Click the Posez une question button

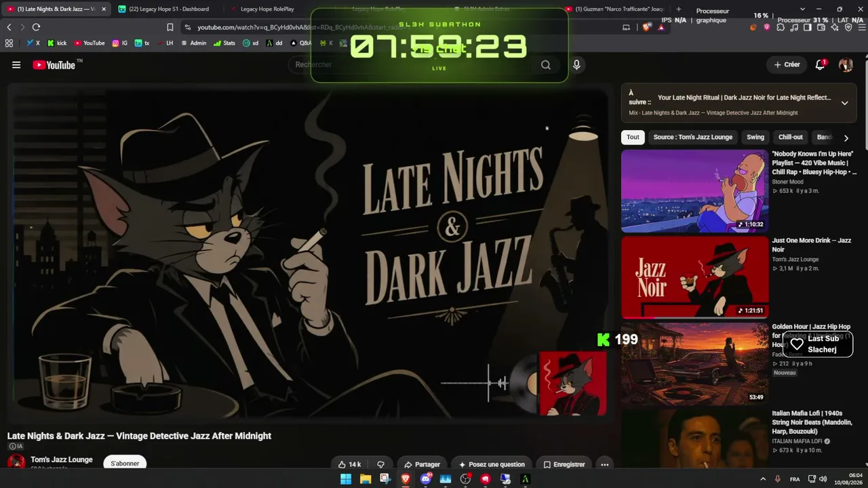pyautogui.click(x=492, y=464)
